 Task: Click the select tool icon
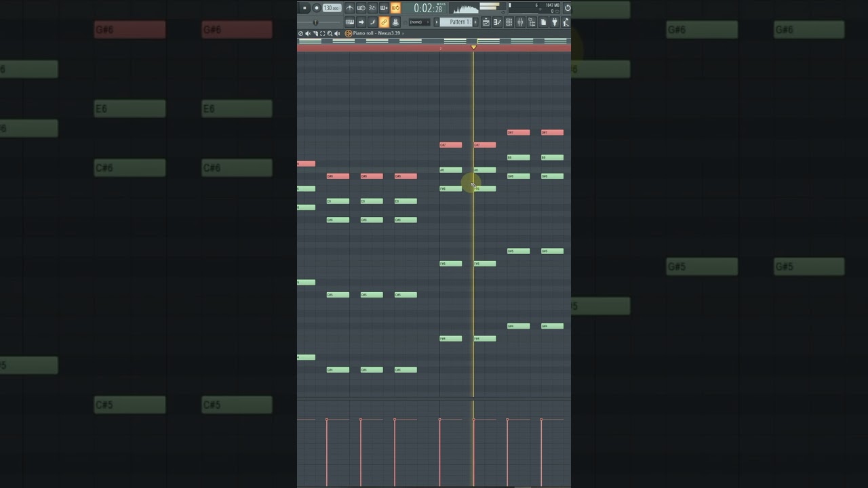coord(323,33)
